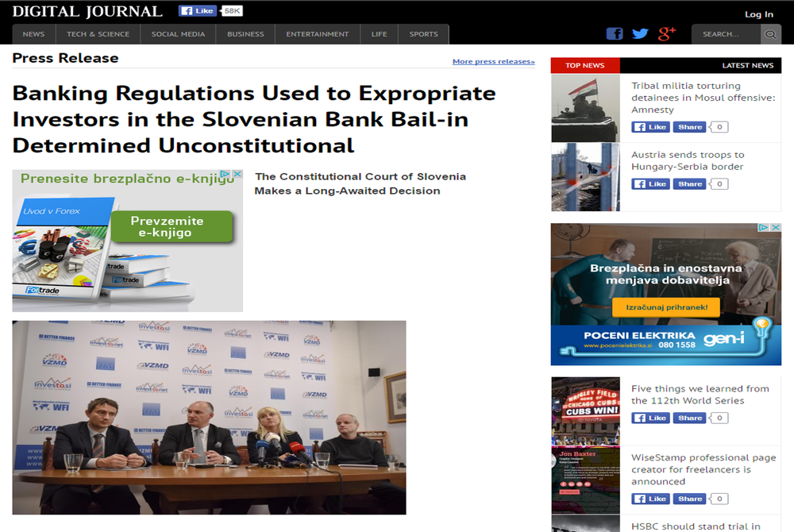This screenshot has height=532, width=794.
Task: Open the Google Plus icon in header
Action: 667,33
